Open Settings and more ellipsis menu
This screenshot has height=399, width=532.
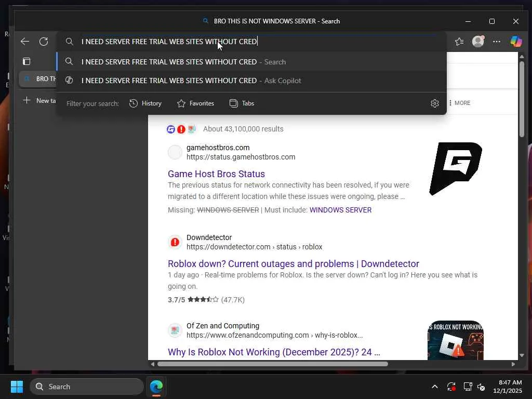497,42
